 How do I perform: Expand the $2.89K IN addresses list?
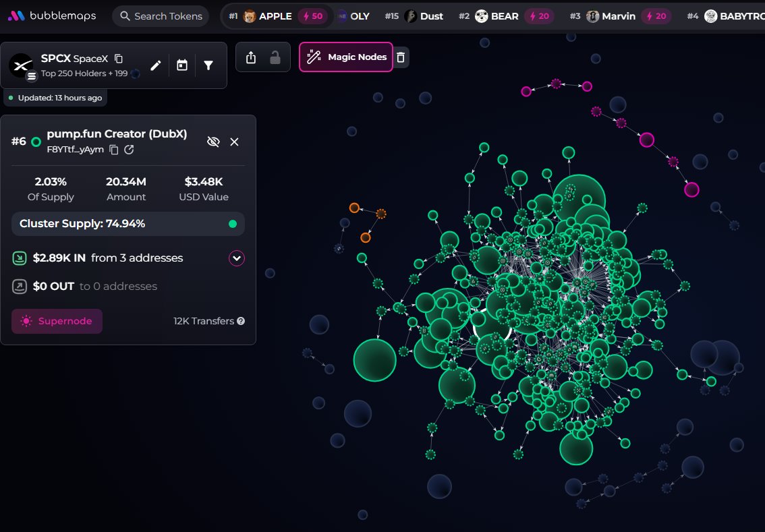[237, 258]
